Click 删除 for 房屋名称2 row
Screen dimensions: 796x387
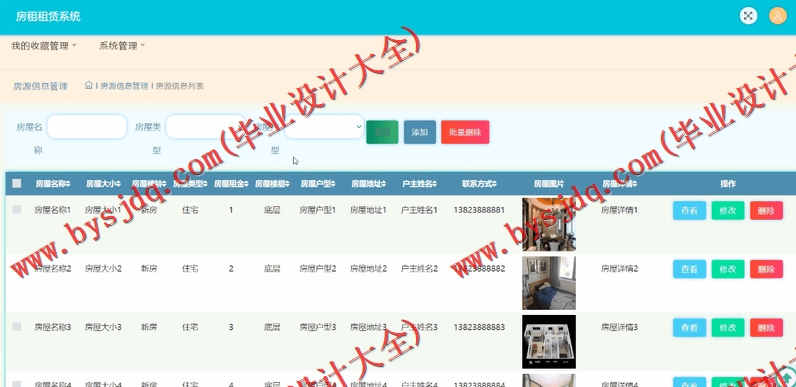tap(767, 269)
